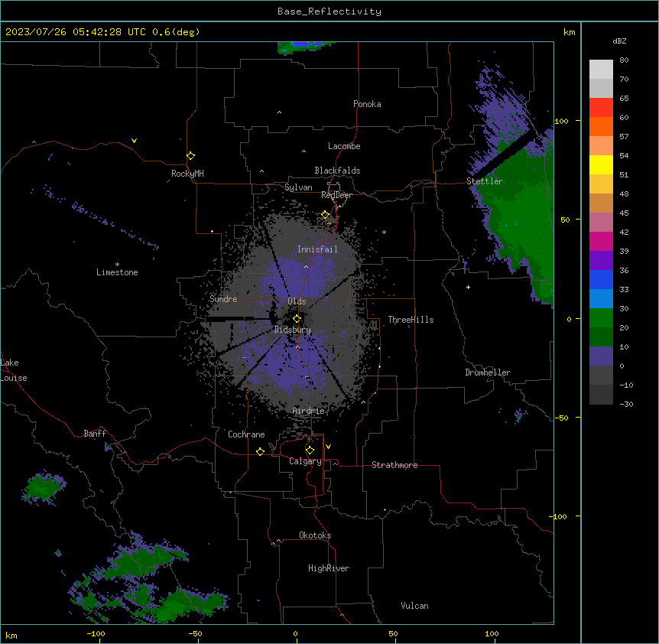Click the Airdrie label

[308, 411]
